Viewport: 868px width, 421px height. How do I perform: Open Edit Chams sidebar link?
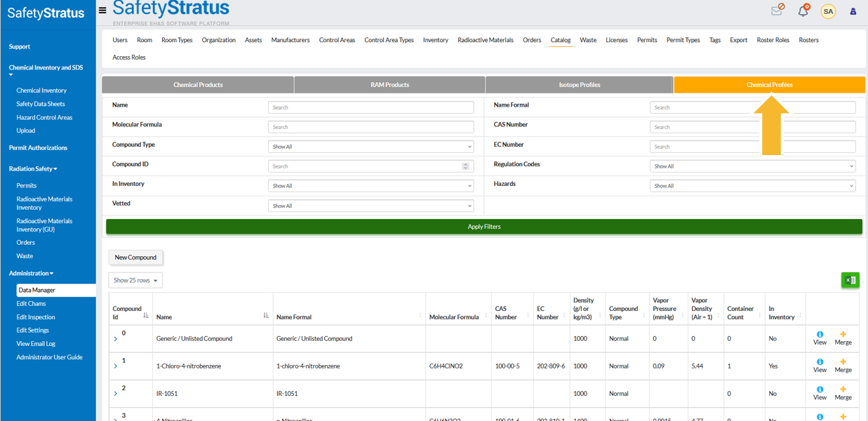(31, 304)
